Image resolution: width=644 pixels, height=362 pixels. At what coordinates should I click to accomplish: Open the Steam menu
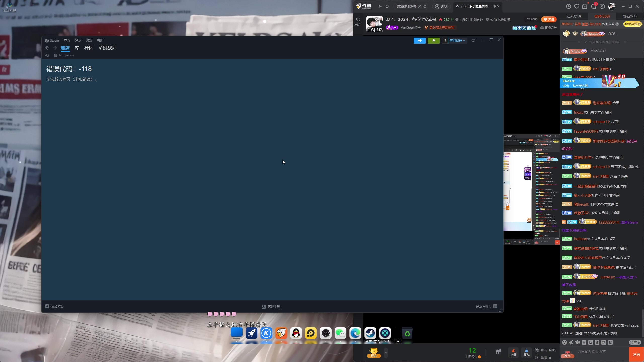(52, 40)
